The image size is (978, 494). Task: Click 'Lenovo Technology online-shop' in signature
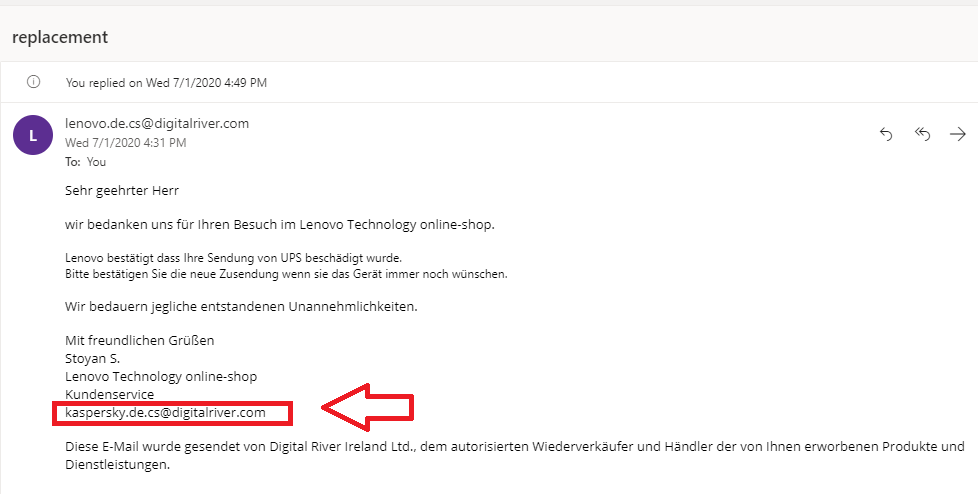tap(161, 377)
